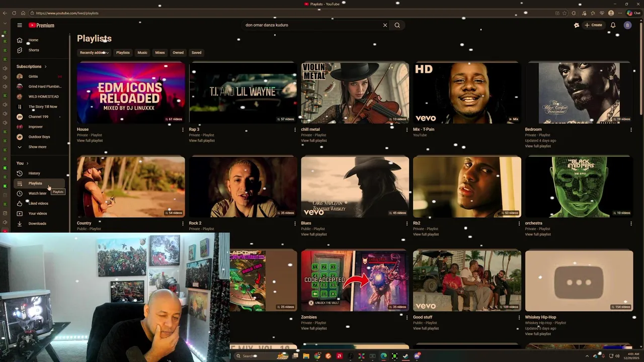Screen dimensions: 644x362
Task: Click the browser address bar URL
Action: tap(67, 13)
